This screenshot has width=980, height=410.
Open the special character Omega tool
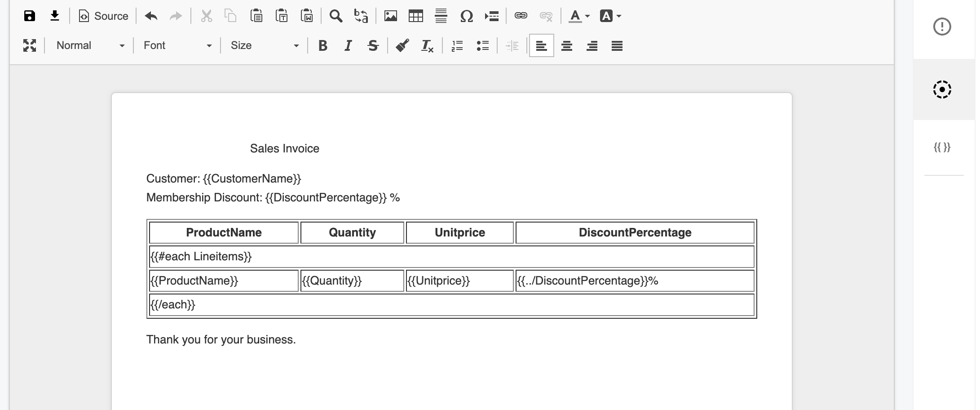click(x=466, y=16)
